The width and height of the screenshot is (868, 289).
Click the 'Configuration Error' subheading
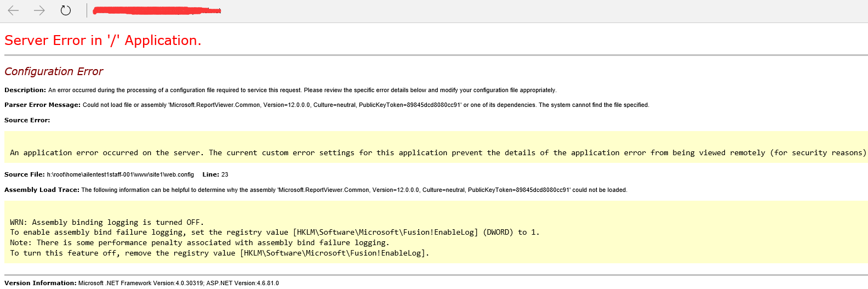[x=54, y=71]
